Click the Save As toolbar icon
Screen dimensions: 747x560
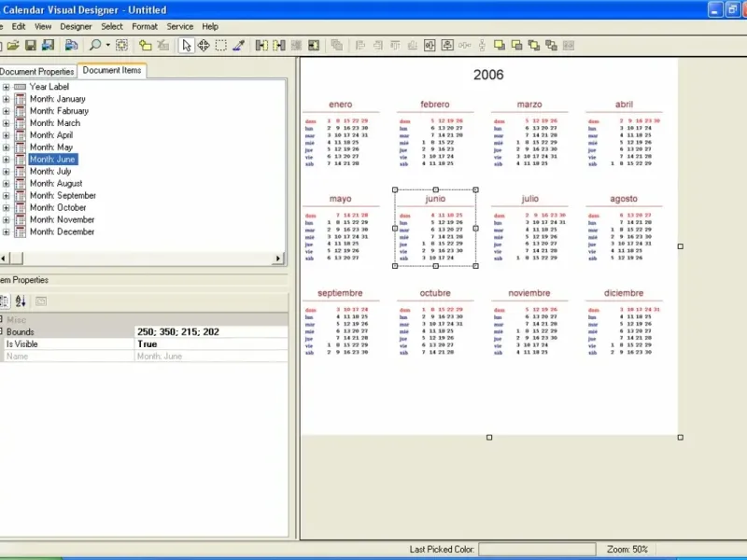(49, 45)
